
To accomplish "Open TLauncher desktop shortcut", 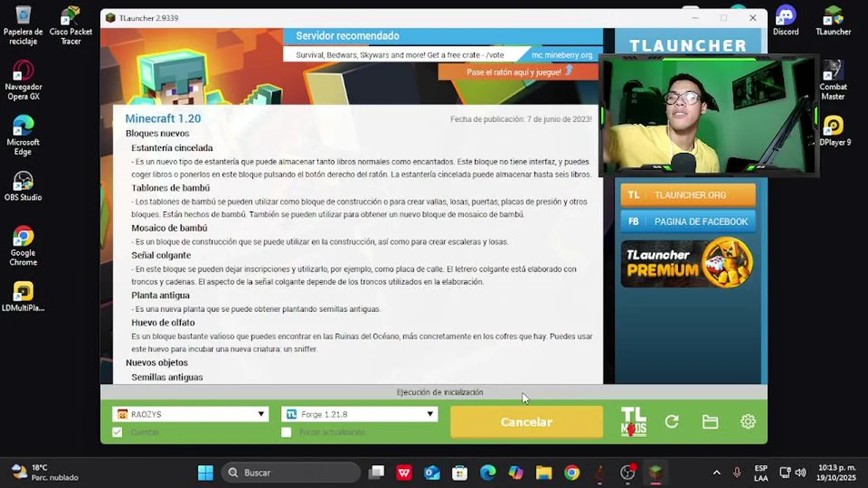I will point(833,20).
